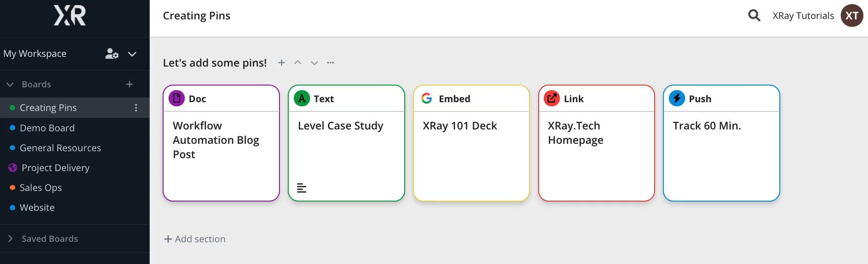The width and height of the screenshot is (868, 264).
Task: Click the red Link pin icon
Action: point(552,98)
